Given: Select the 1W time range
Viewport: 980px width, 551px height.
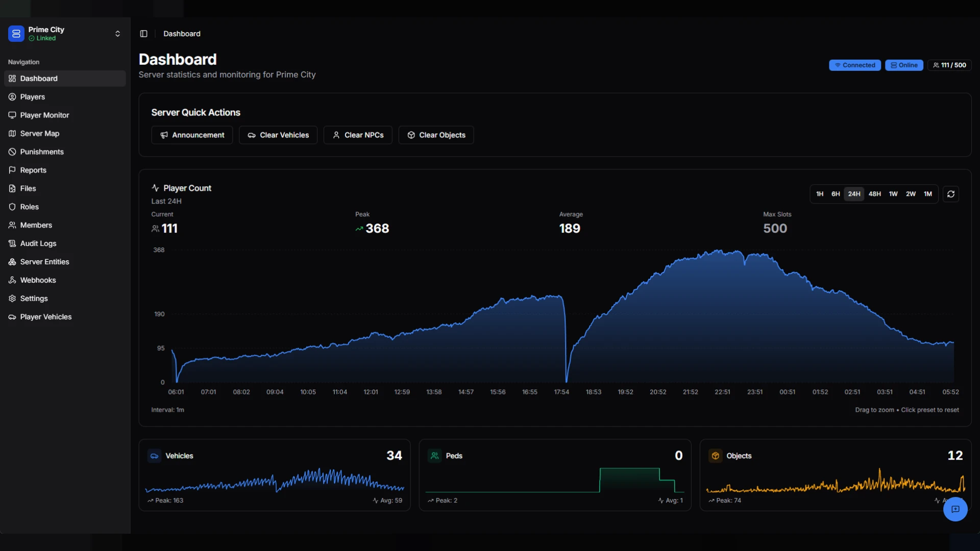Looking at the screenshot, I should (x=893, y=194).
